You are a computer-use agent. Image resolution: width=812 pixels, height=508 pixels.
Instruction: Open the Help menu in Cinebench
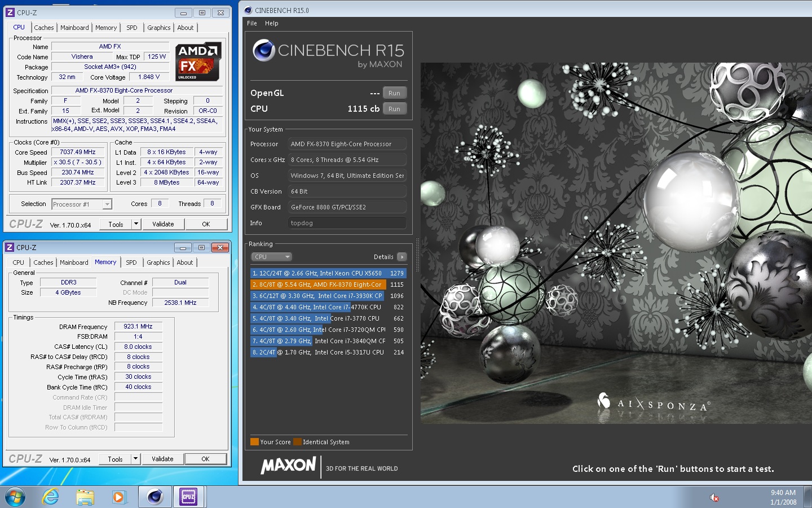(272, 23)
